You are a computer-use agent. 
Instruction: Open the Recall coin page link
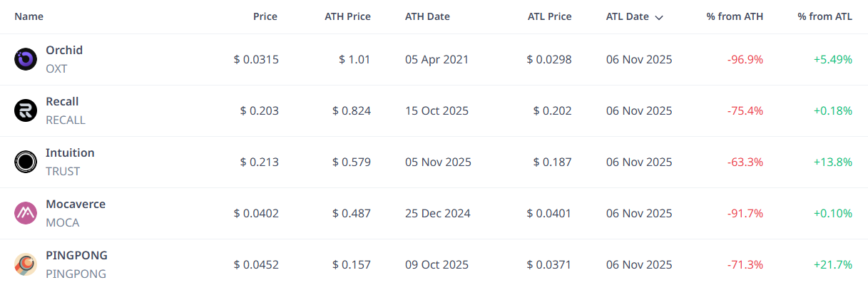point(62,102)
